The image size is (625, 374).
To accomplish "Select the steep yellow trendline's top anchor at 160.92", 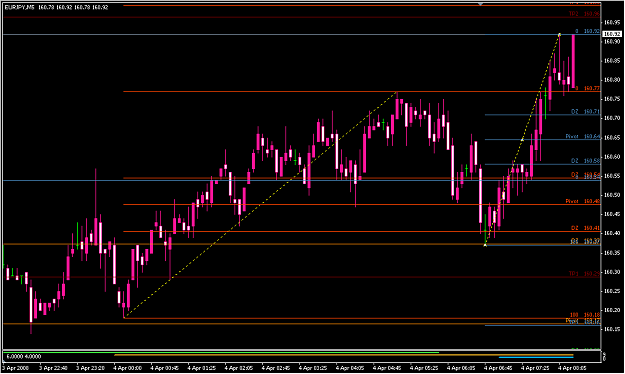I will 560,34.
